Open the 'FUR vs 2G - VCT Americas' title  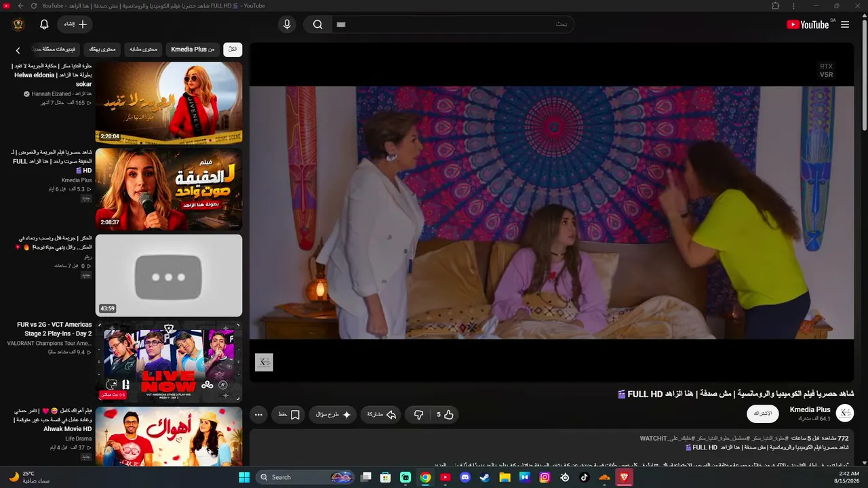(x=54, y=329)
